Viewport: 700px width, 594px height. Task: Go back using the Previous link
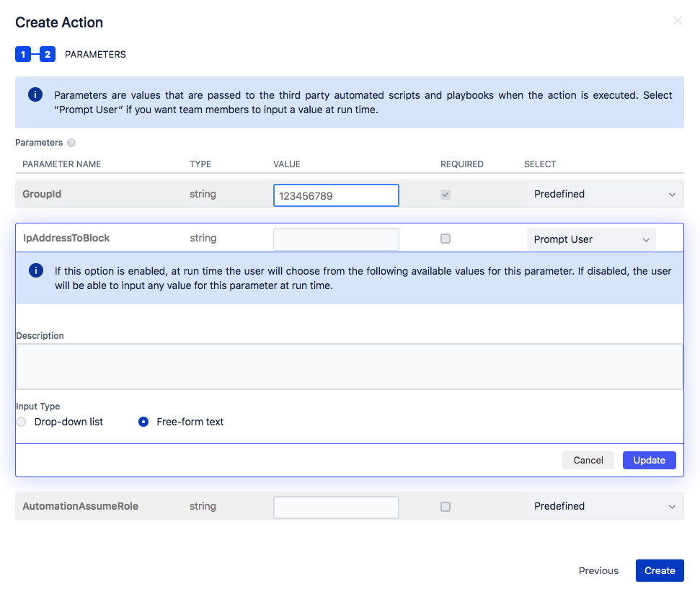pyautogui.click(x=598, y=570)
